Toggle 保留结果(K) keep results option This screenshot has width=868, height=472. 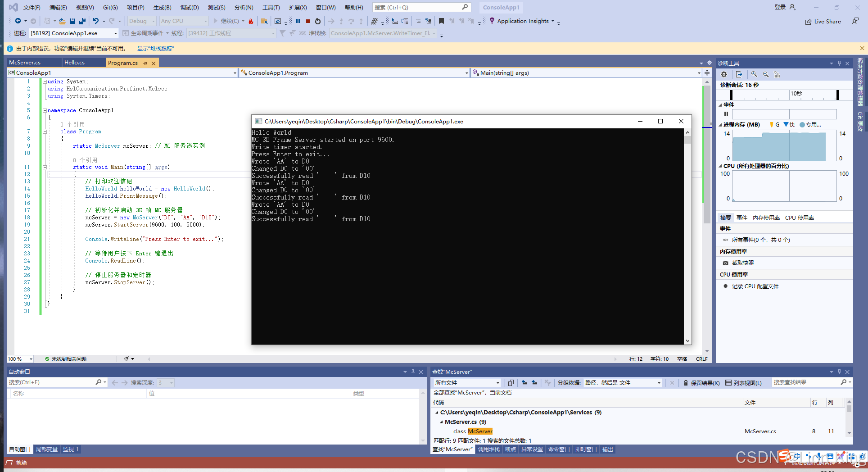pyautogui.click(x=701, y=383)
